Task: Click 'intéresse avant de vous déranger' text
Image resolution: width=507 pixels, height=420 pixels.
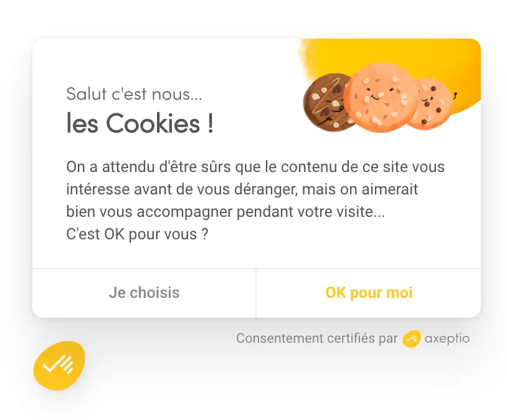Action: click(x=182, y=189)
